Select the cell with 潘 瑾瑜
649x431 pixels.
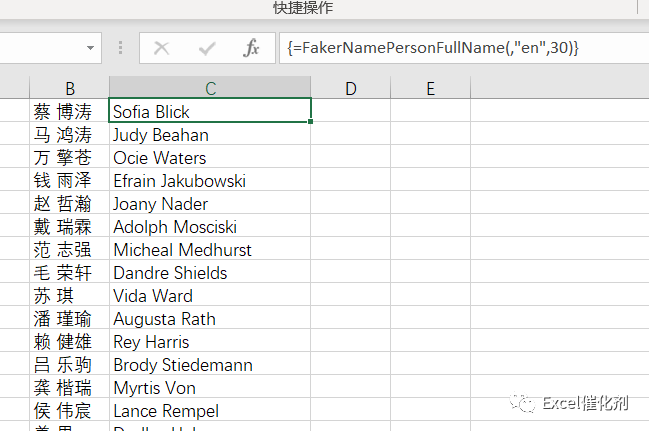tap(70, 319)
